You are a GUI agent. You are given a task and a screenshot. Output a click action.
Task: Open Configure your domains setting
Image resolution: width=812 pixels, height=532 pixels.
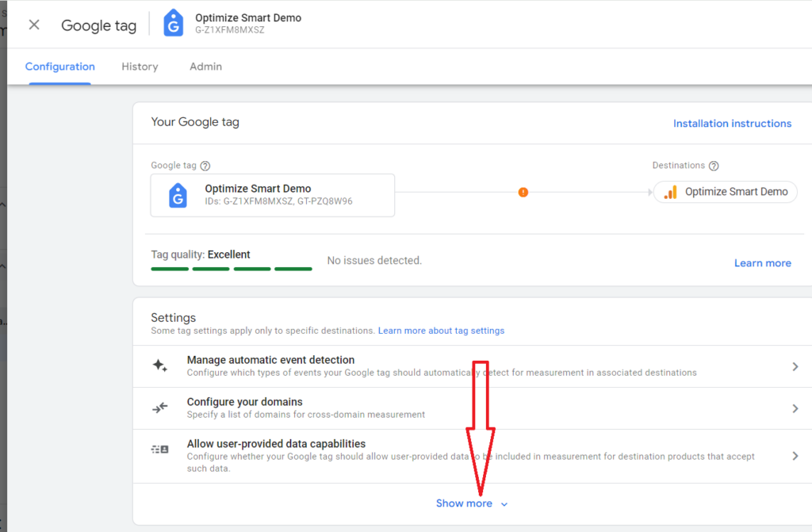click(473, 408)
